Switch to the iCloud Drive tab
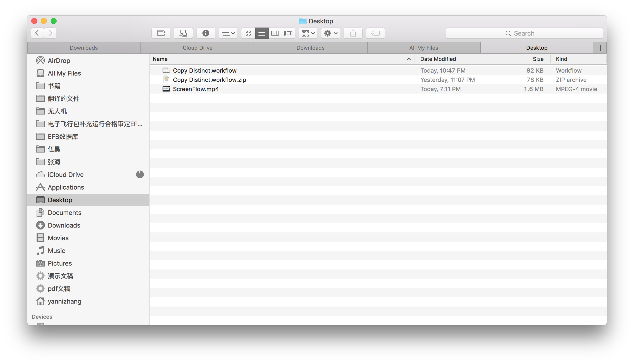Image resolution: width=634 pixels, height=364 pixels. coord(197,48)
